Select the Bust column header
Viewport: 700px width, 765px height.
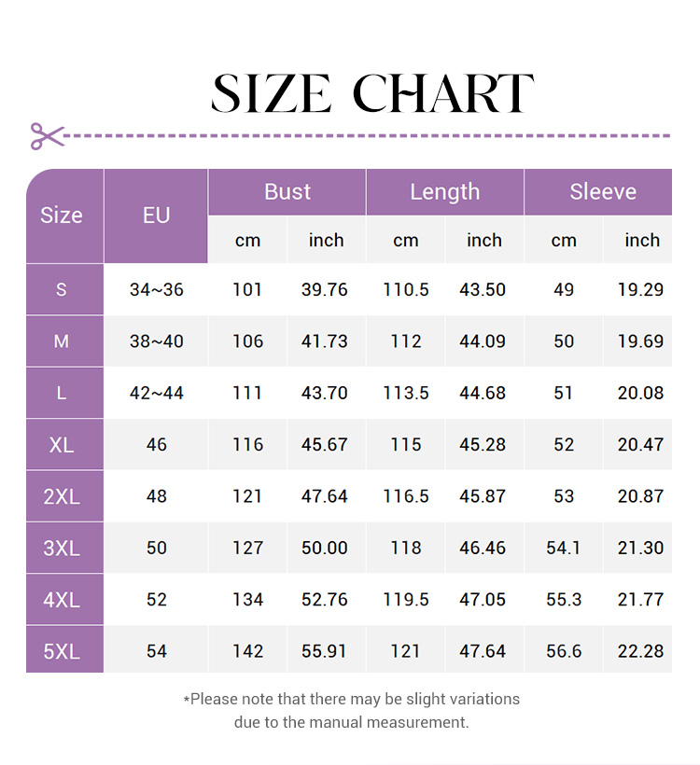pyautogui.click(x=287, y=192)
